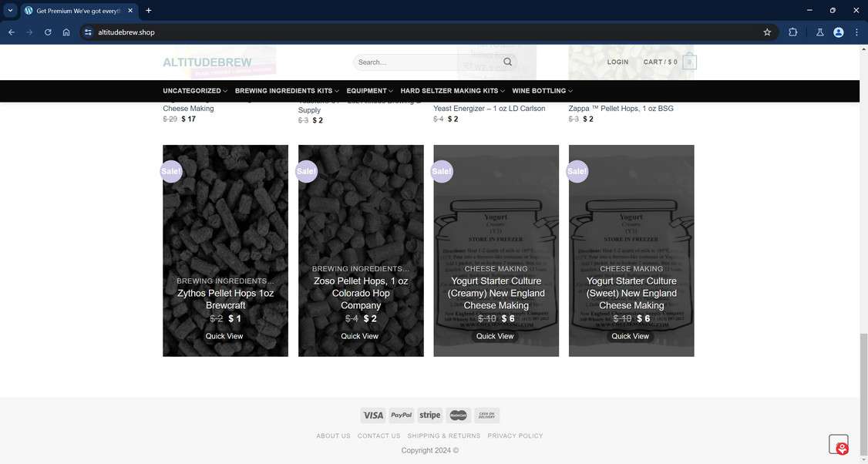This screenshot has width=868, height=464.
Task: Click Sale badge on Yogurt Starter Sweet
Action: (577, 171)
